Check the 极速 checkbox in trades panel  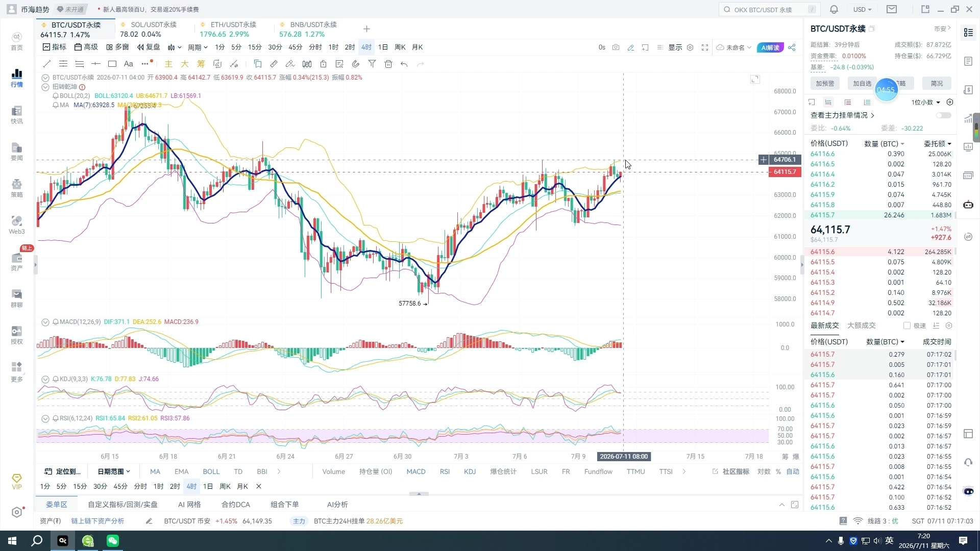[907, 325]
